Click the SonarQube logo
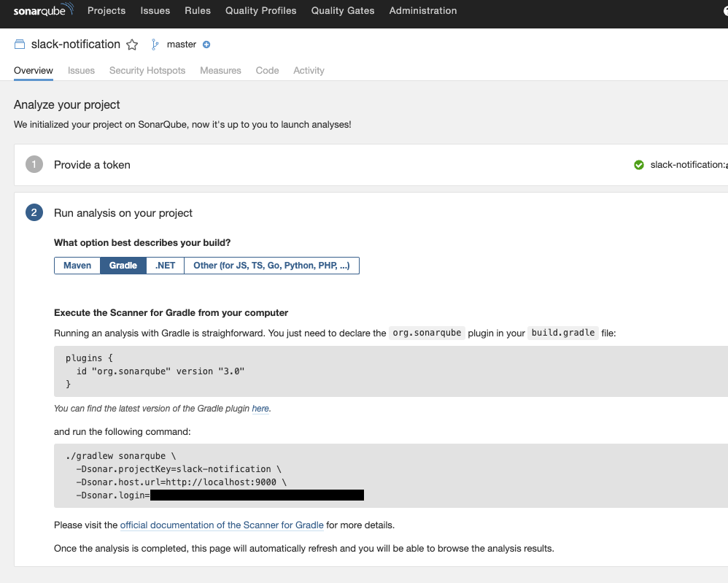 43,10
